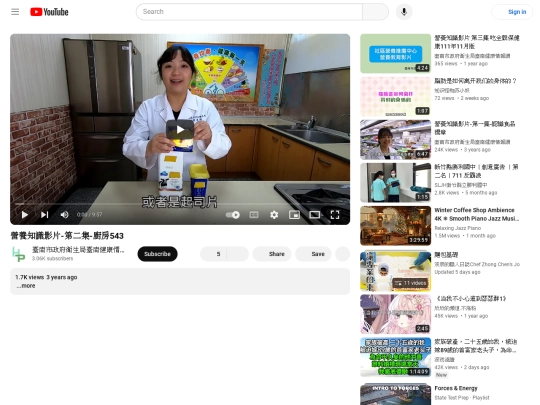Viewport: 540px width, 405px height.
Task: Dislike the video
Action: coord(237,254)
